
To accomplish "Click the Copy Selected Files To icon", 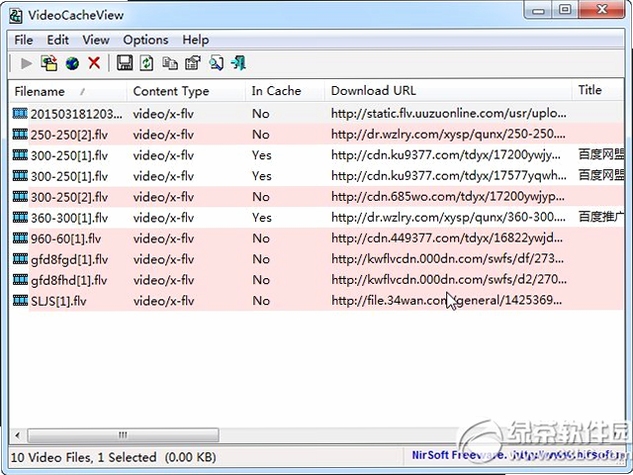I will (x=49, y=63).
